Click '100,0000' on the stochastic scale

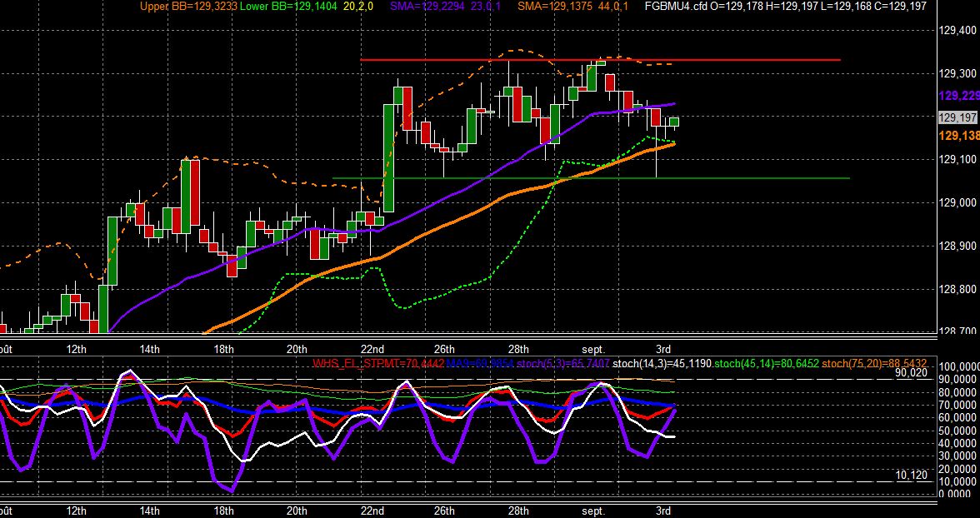[959, 366]
